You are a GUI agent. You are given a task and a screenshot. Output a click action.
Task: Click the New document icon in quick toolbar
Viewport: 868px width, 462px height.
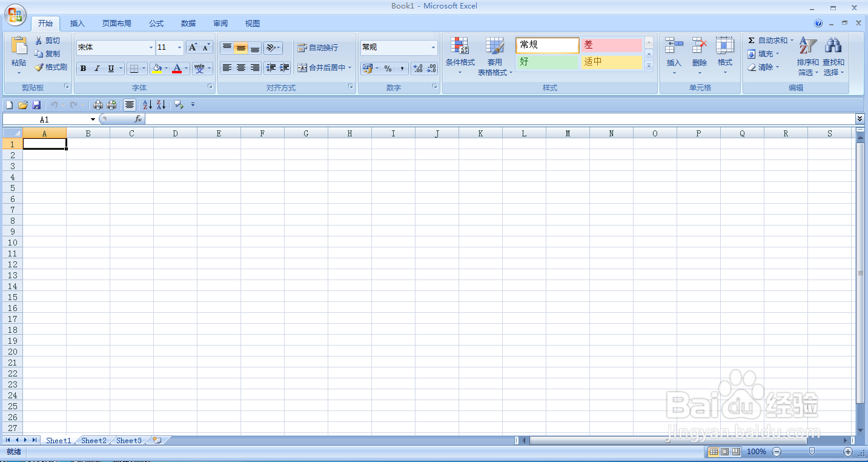click(x=9, y=105)
